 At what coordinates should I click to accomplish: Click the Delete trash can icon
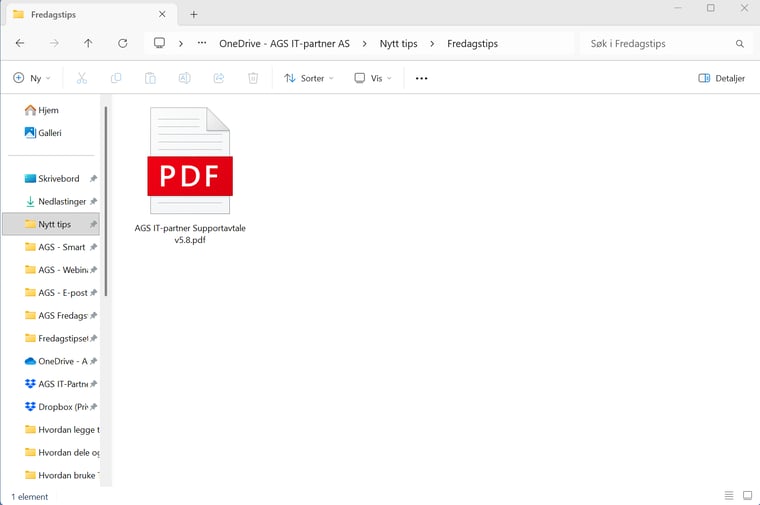(253, 78)
